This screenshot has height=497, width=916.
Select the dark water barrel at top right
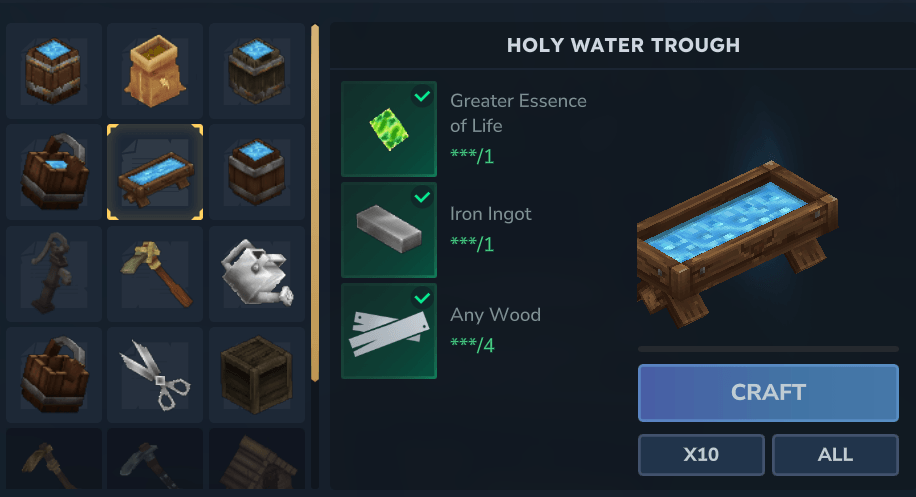pyautogui.click(x=257, y=71)
